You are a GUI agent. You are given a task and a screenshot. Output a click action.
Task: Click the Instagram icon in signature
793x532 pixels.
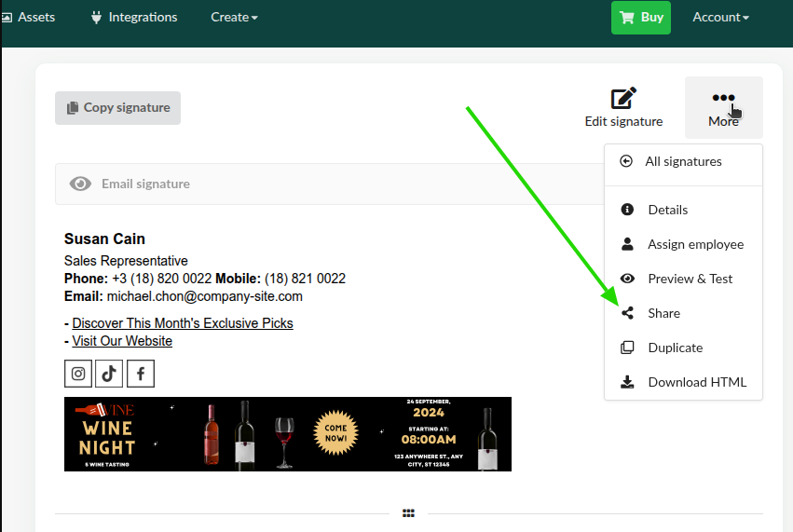pyautogui.click(x=78, y=374)
